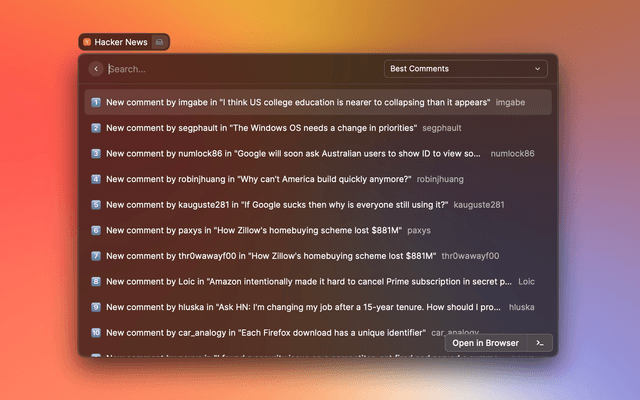Click the number 4 badge icon
This screenshot has height=400, width=640.
point(96,179)
